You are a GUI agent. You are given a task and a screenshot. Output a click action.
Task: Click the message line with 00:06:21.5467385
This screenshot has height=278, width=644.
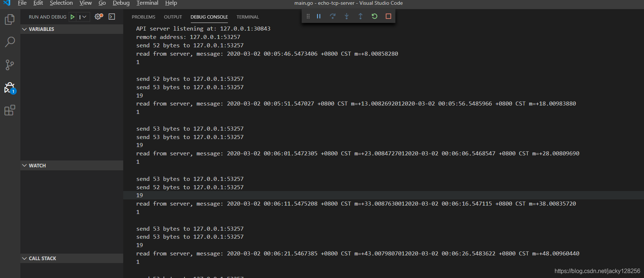pyautogui.click(x=358, y=254)
